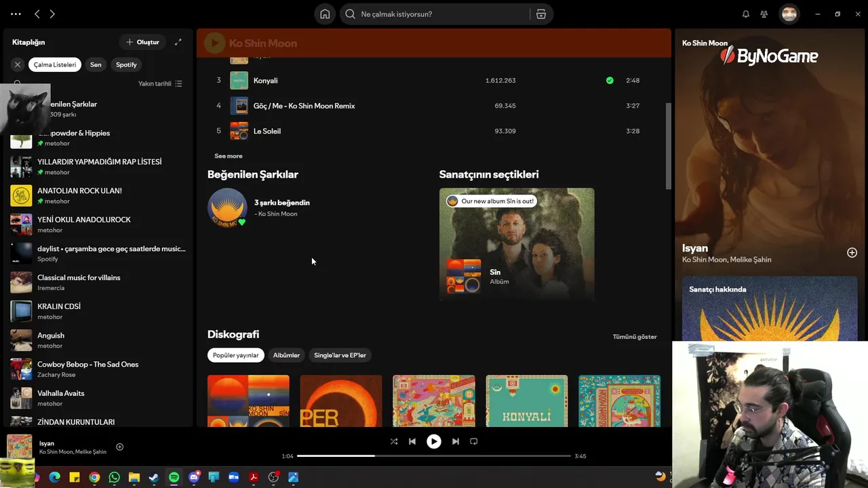Open the Anguish playlist
The width and height of the screenshot is (868, 488).
(98, 340)
